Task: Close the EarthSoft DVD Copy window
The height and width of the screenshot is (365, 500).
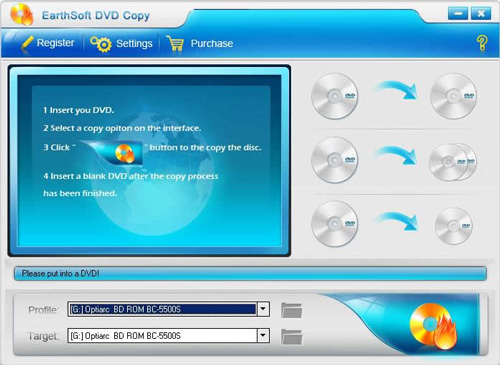Action: [481, 14]
